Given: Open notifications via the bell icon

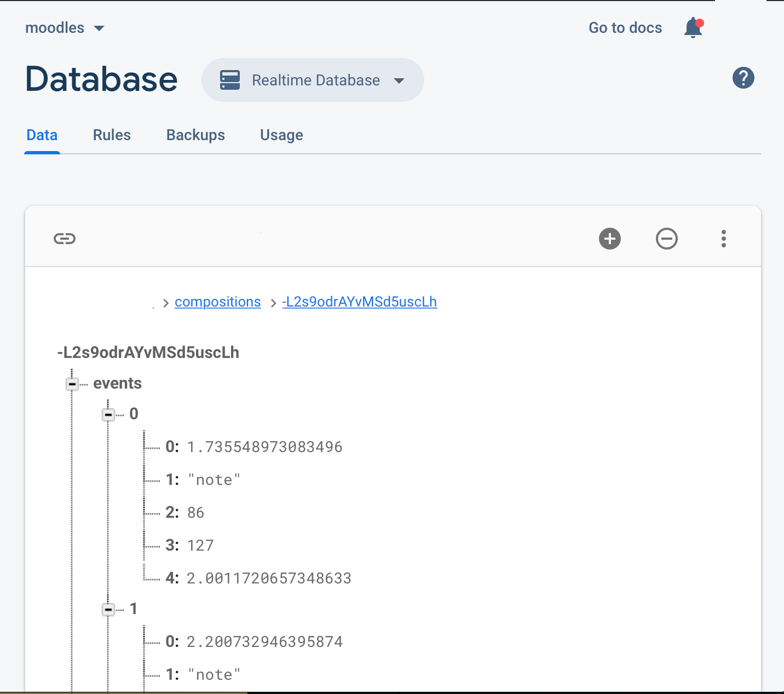Looking at the screenshot, I should pyautogui.click(x=692, y=28).
